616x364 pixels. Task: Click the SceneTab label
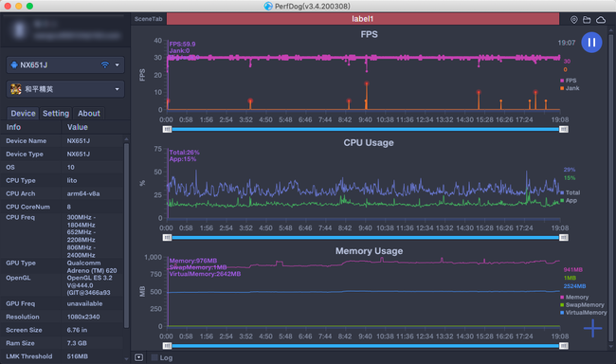148,19
